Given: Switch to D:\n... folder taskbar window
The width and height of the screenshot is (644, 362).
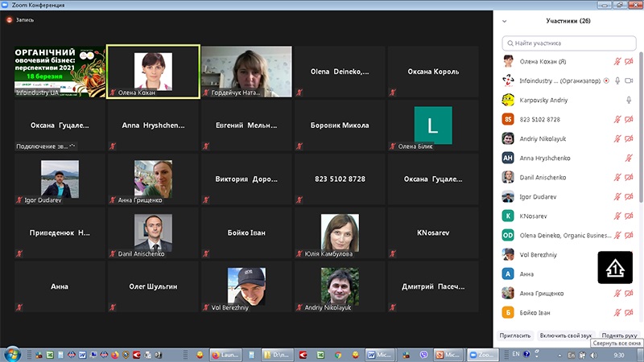Looking at the screenshot, I should point(277,355).
